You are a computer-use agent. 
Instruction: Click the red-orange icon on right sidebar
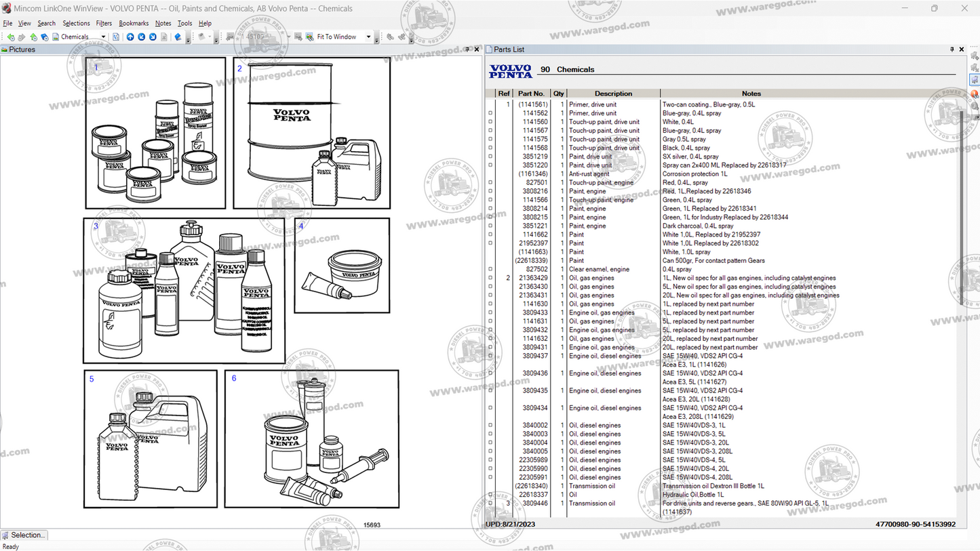point(975,94)
